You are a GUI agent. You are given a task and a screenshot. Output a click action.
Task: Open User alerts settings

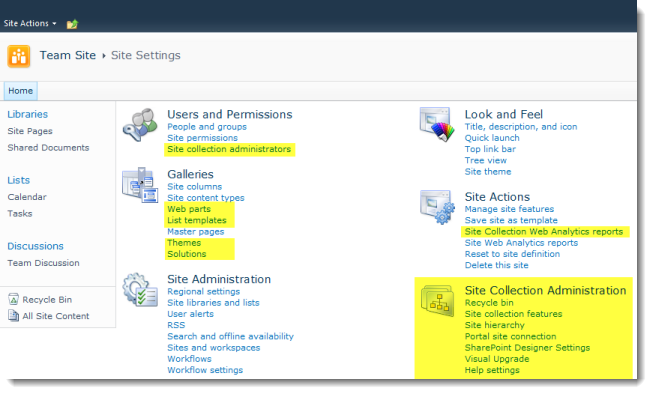pos(190,314)
